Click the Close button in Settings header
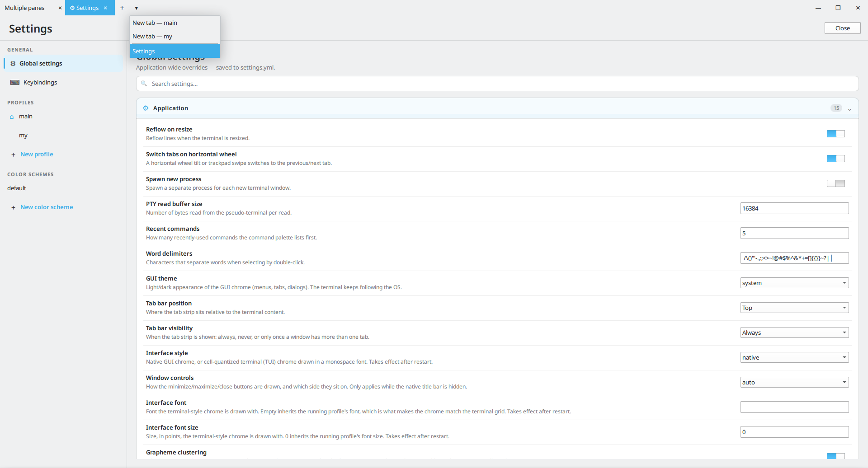Viewport: 868px width, 468px height. [842, 28]
